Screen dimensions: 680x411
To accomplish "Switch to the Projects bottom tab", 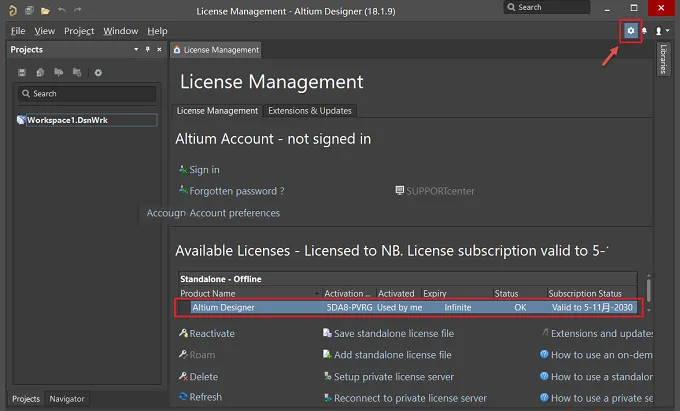I will point(26,399).
